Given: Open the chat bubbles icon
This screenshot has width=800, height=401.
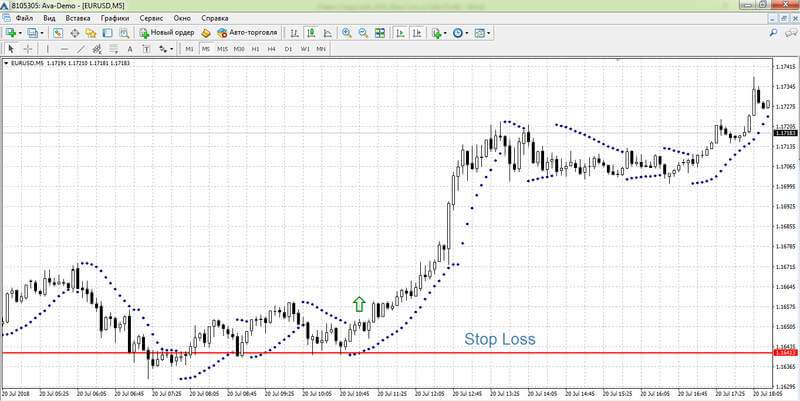Looking at the screenshot, I should click(x=789, y=33).
